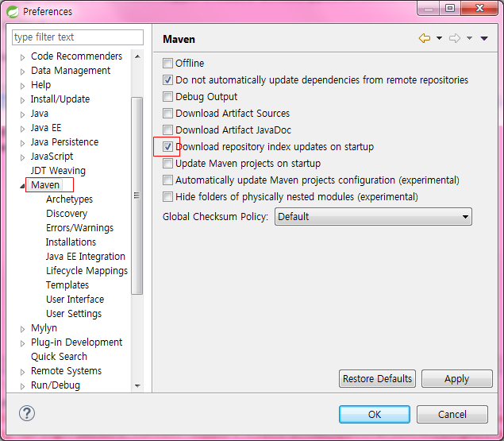Enable Automatically update Maven projects configuration
This screenshot has height=441, width=504.
(x=167, y=180)
